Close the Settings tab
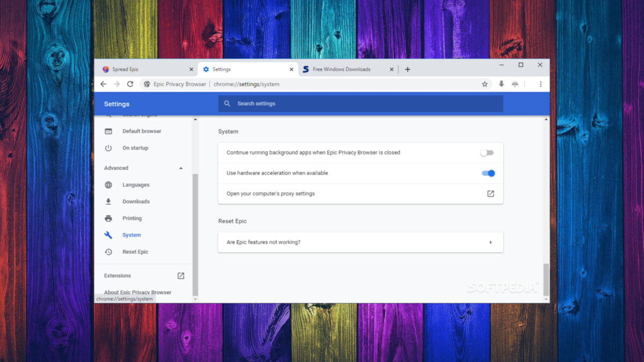This screenshot has width=644, height=362. click(x=291, y=69)
